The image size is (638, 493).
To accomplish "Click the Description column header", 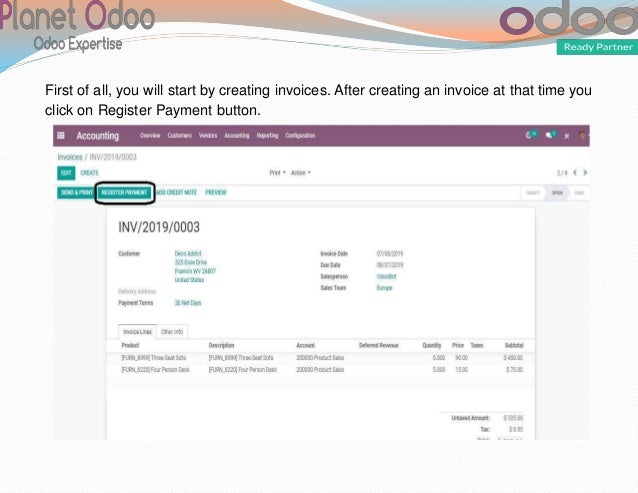I will 222,345.
